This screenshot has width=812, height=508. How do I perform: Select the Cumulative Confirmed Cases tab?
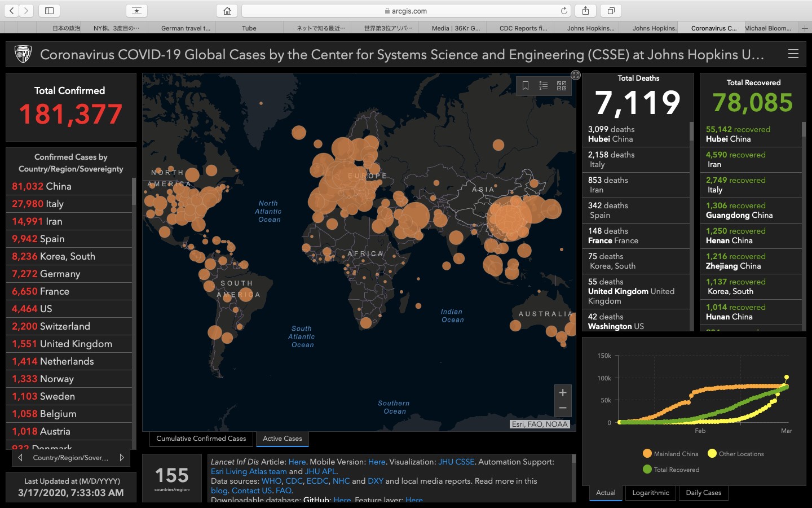pos(201,439)
